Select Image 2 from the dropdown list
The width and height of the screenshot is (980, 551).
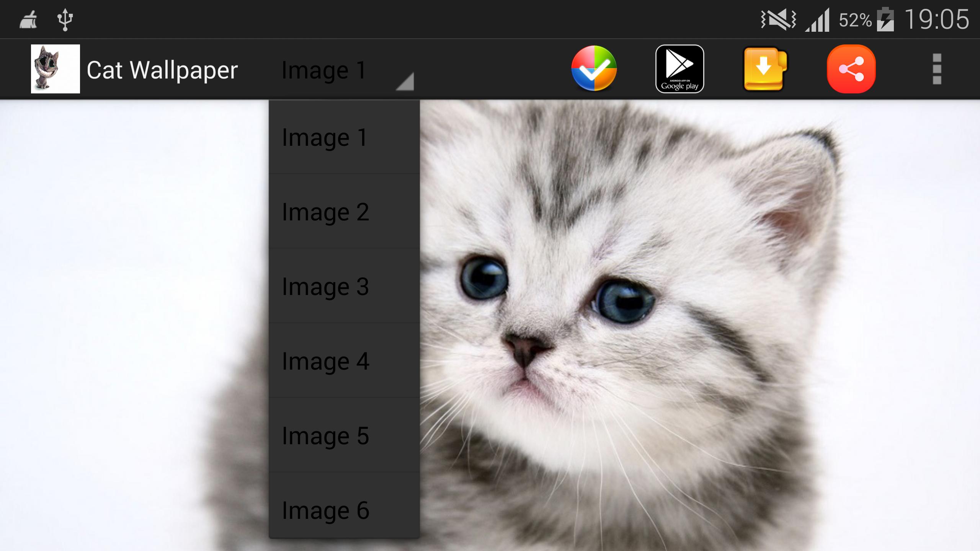pos(344,212)
